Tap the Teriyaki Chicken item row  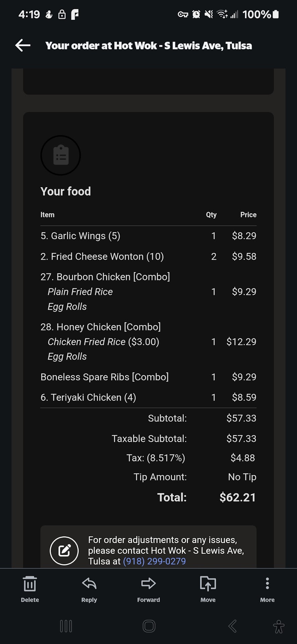(88, 397)
